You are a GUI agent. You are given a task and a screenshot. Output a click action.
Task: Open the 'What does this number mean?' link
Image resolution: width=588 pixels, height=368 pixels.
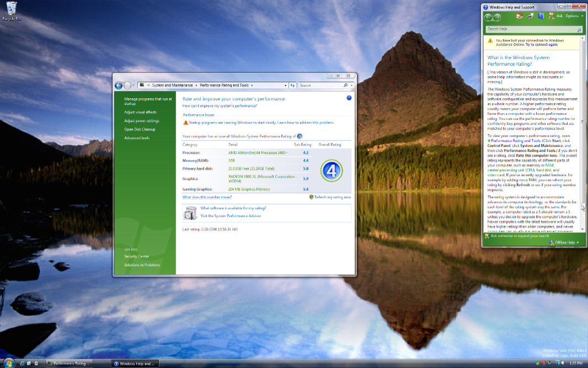pos(207,197)
